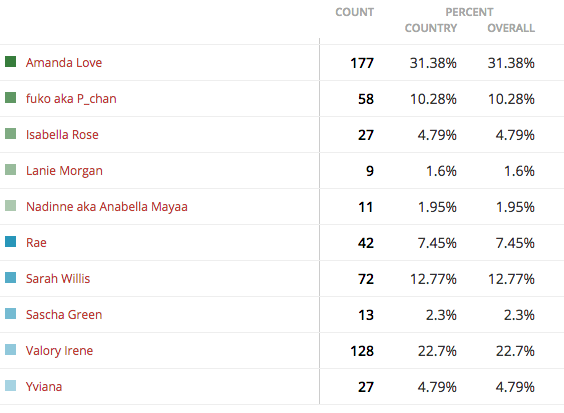Open the Amanda Love link
Image resolution: width=564 pixels, height=413 pixels.
[x=64, y=63]
